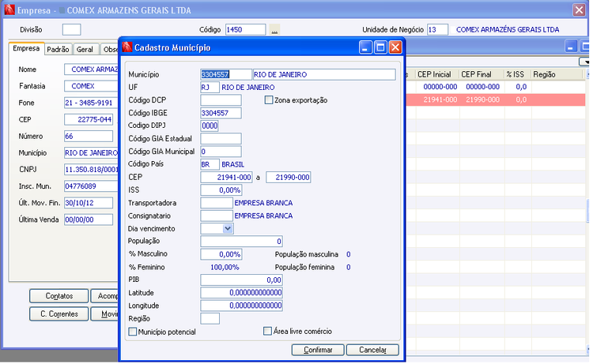Click CEP start field 21941-000
This screenshot has width=593, height=364.
(x=226, y=177)
